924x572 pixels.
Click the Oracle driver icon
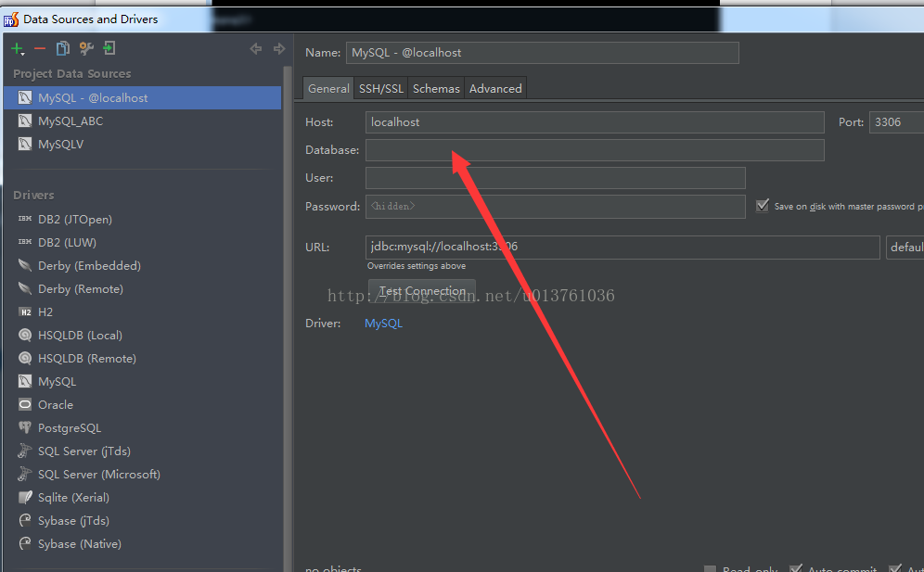click(x=25, y=404)
